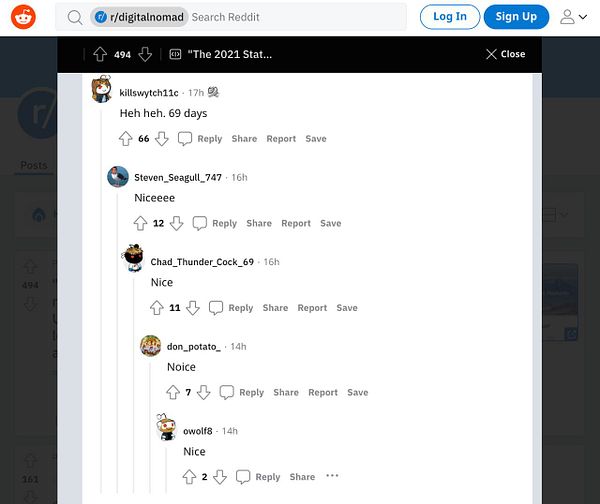
Task: Click the Log In button
Action: pyautogui.click(x=450, y=17)
